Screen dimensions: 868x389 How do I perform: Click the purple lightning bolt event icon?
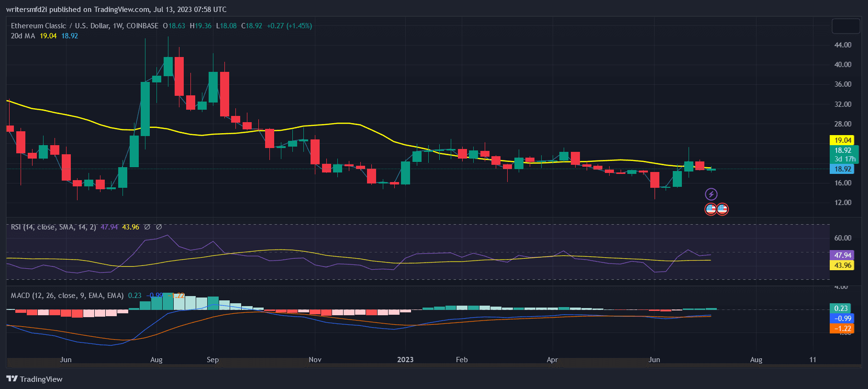(x=711, y=194)
